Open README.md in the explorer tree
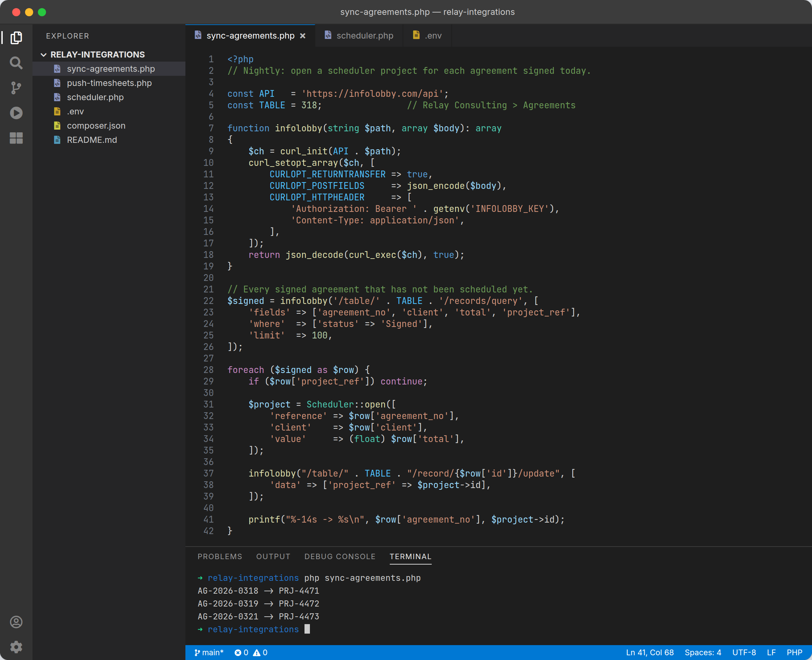 [x=109, y=140]
